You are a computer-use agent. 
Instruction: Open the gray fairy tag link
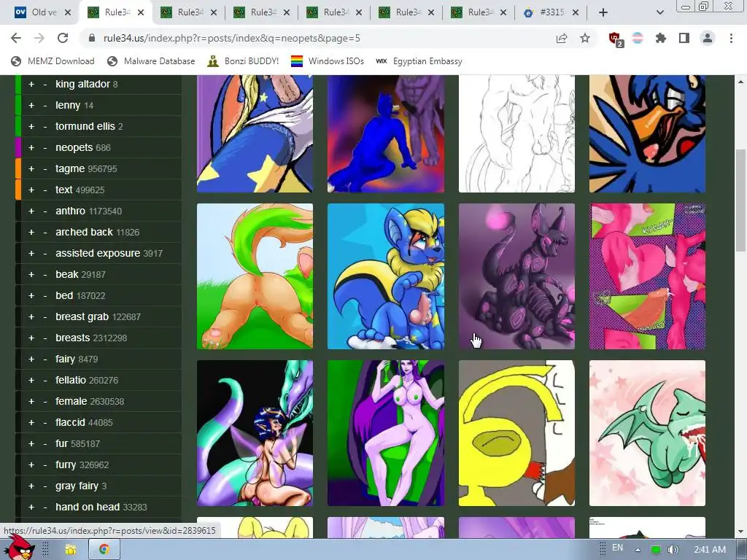(77, 486)
